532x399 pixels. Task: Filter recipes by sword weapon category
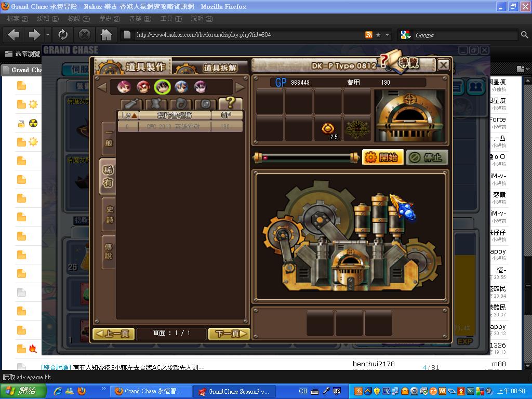(x=131, y=104)
